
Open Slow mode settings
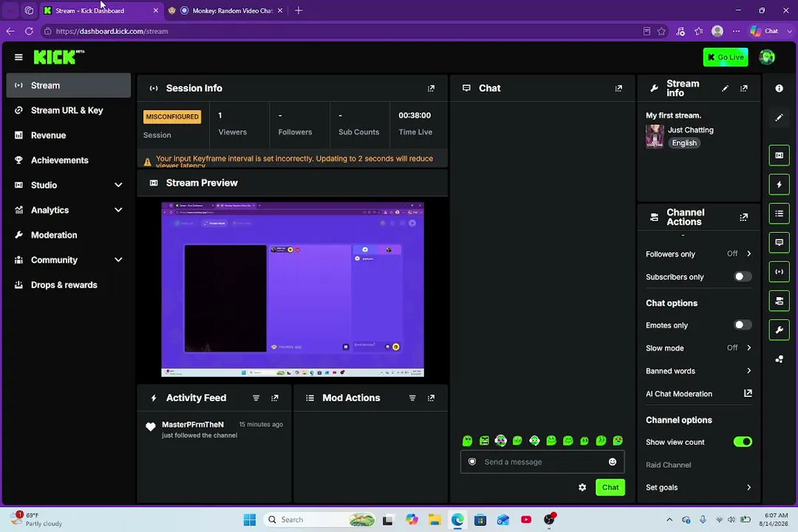[x=699, y=348]
